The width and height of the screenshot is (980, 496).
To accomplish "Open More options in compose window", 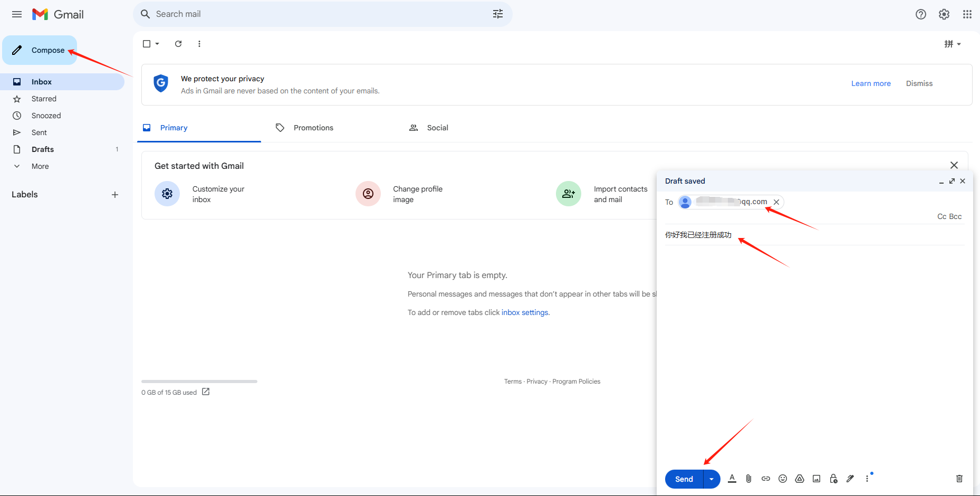I will point(867,479).
